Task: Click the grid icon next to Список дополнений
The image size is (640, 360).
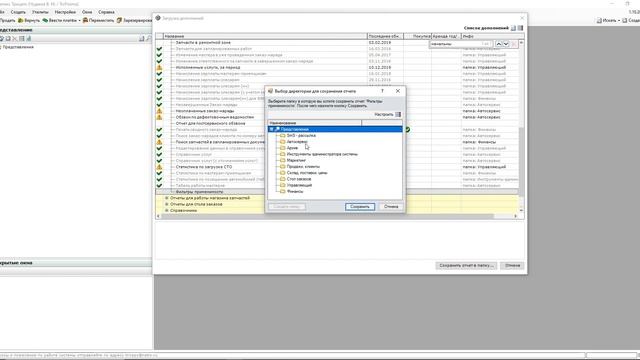Action: click(x=520, y=28)
